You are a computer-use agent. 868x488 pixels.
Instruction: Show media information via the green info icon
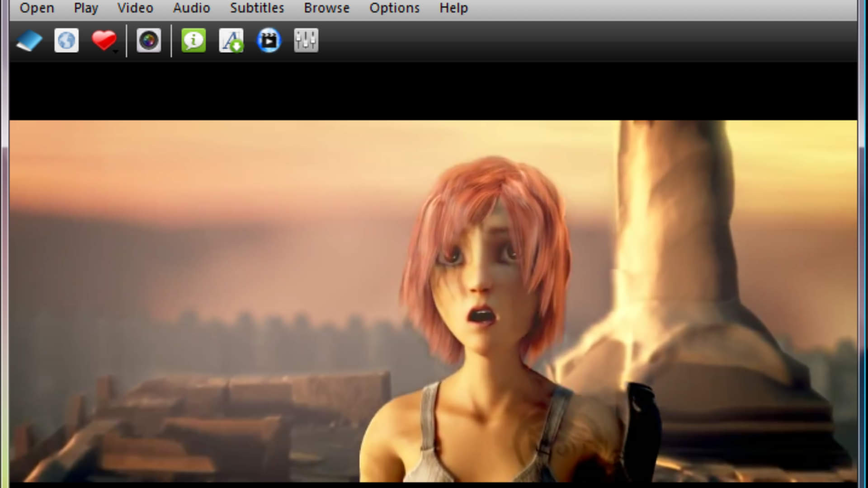(193, 41)
